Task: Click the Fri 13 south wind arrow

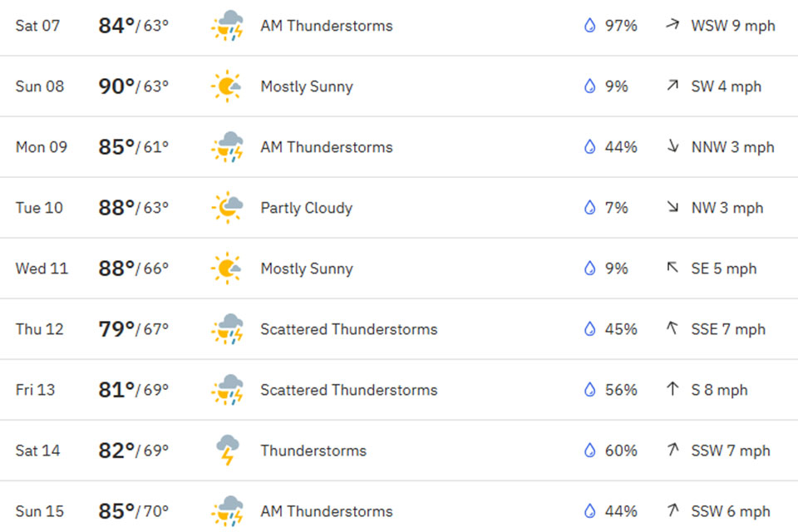Action: (x=672, y=390)
